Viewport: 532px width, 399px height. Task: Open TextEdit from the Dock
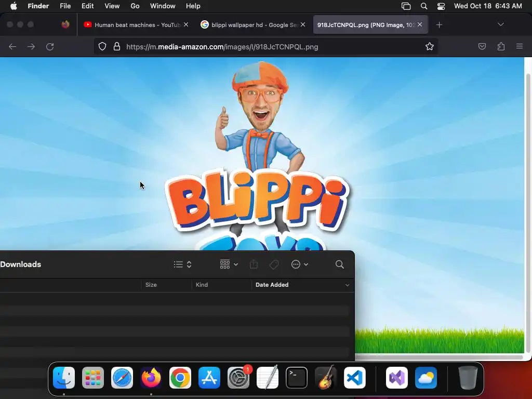pyautogui.click(x=268, y=378)
